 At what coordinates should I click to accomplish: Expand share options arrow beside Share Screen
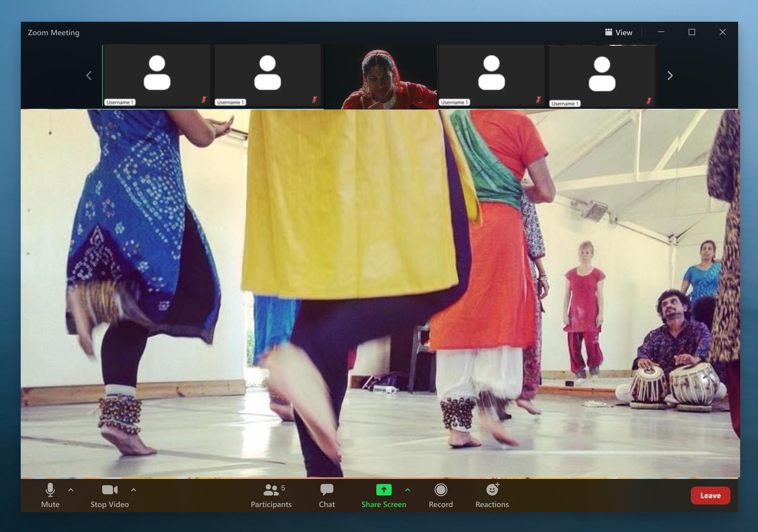pyautogui.click(x=407, y=490)
